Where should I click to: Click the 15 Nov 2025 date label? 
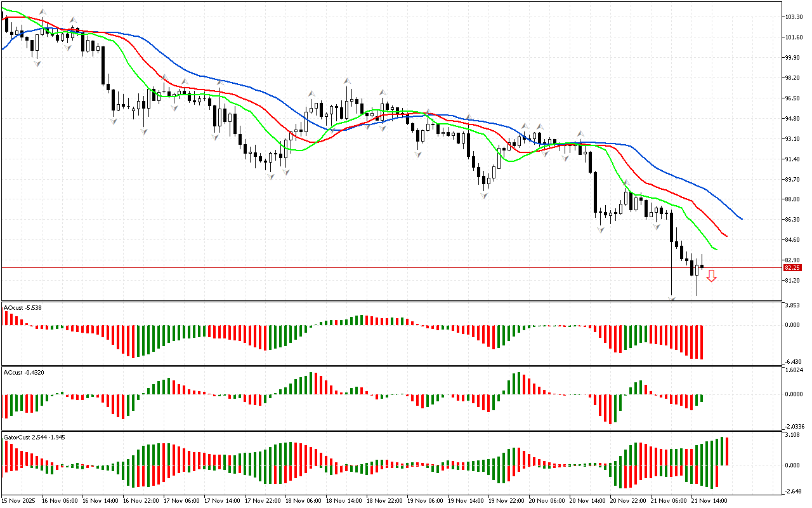tap(19, 501)
